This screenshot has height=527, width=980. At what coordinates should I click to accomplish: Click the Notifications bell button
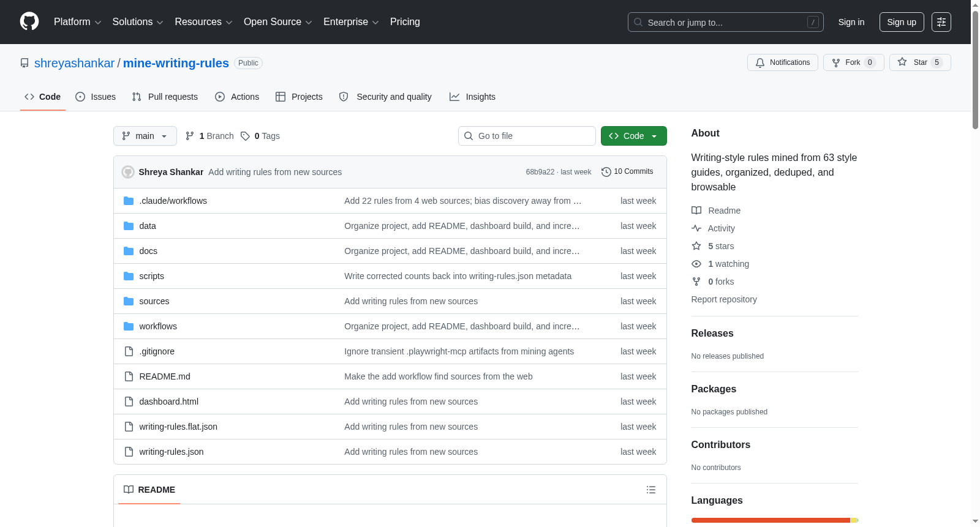point(783,62)
